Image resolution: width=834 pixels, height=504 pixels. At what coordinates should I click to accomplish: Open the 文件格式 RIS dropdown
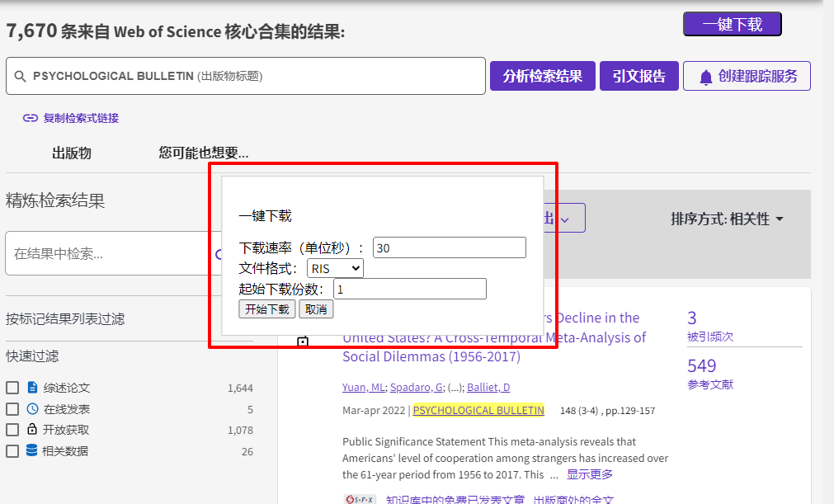335,268
